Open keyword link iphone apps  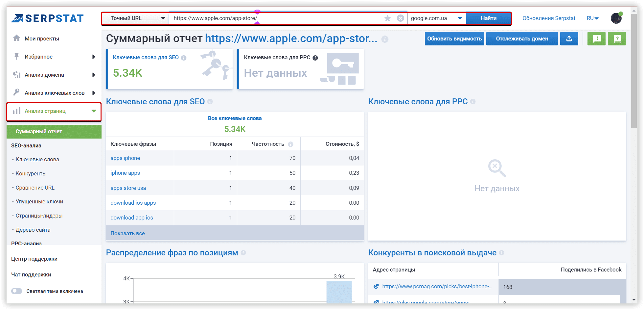click(x=125, y=173)
